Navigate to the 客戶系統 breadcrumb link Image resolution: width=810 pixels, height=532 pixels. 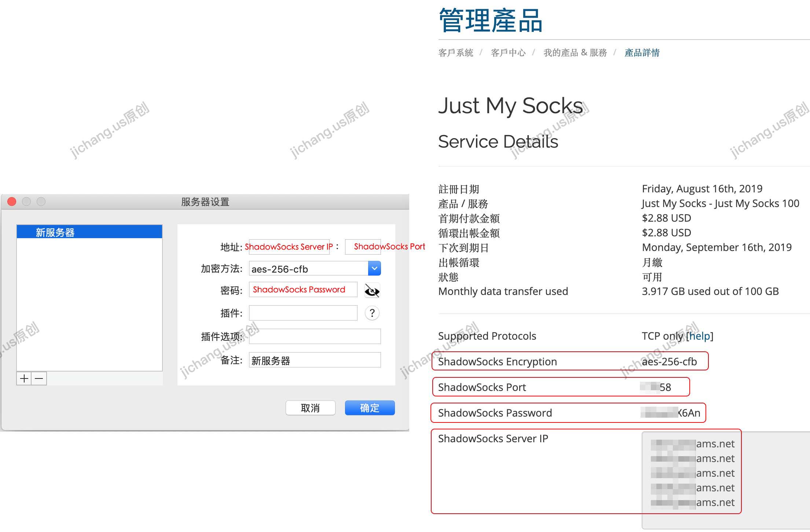tap(455, 53)
